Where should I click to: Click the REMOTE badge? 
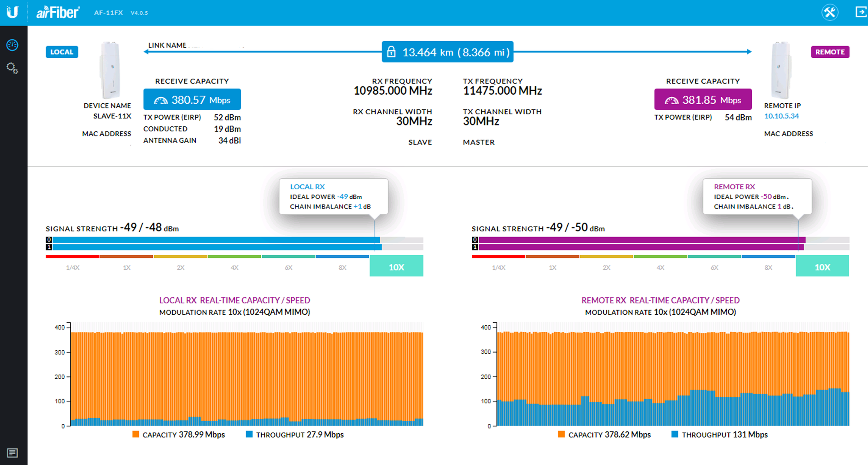830,52
